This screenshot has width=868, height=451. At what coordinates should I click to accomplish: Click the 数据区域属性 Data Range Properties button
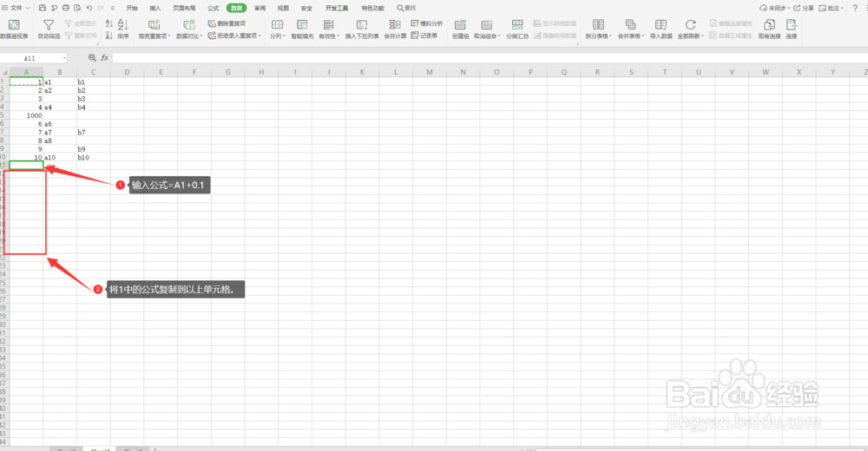click(x=731, y=36)
